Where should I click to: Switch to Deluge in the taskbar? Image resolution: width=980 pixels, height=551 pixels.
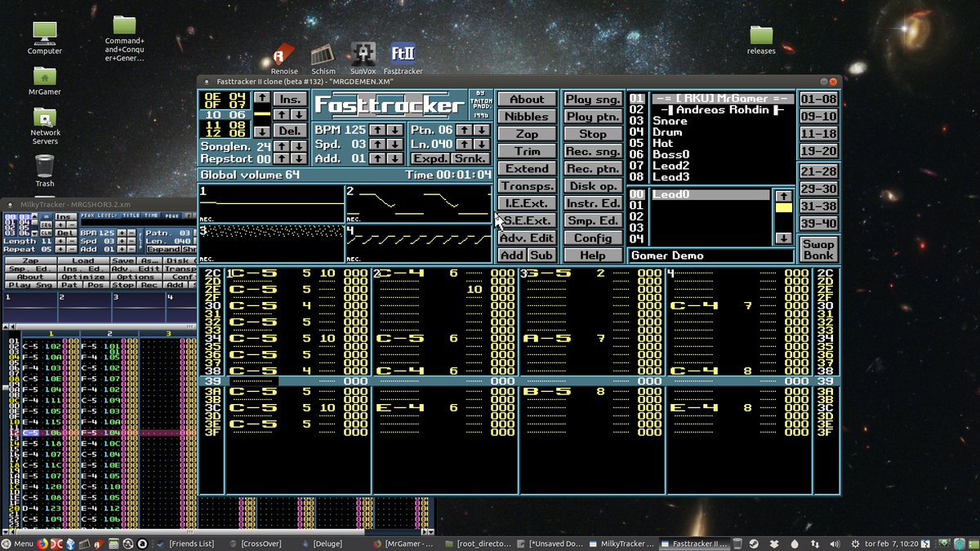tap(327, 543)
